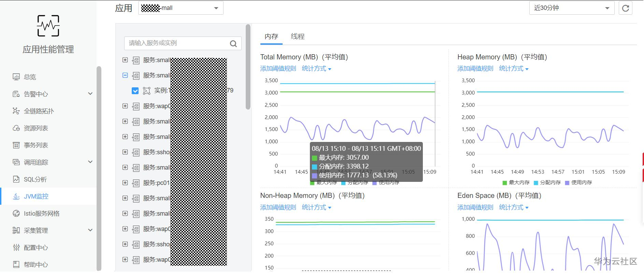Open the 近30分钟 time range dropdown
The height and width of the screenshot is (275, 644).
tap(572, 8)
